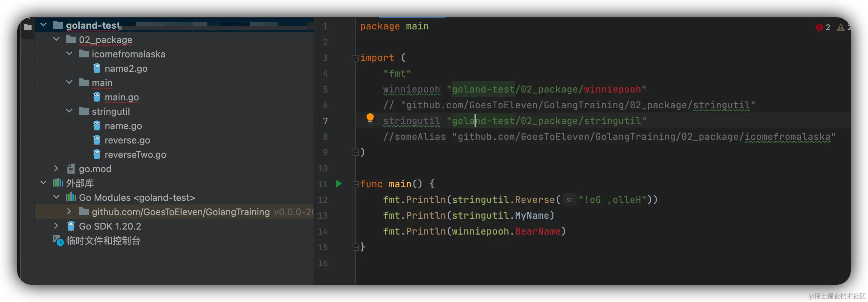Click the Go Modules library icon

coord(71,197)
